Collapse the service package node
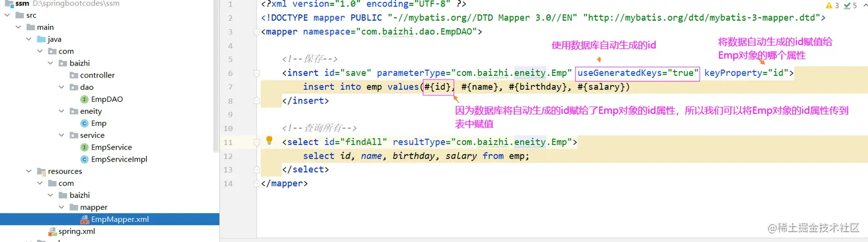The height and width of the screenshot is (242, 868). 61,136
